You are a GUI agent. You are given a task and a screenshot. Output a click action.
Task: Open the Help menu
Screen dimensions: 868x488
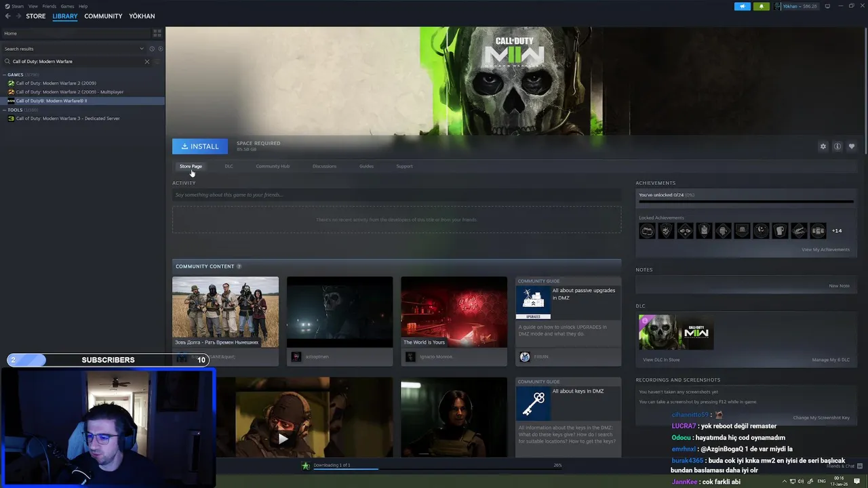coord(83,6)
